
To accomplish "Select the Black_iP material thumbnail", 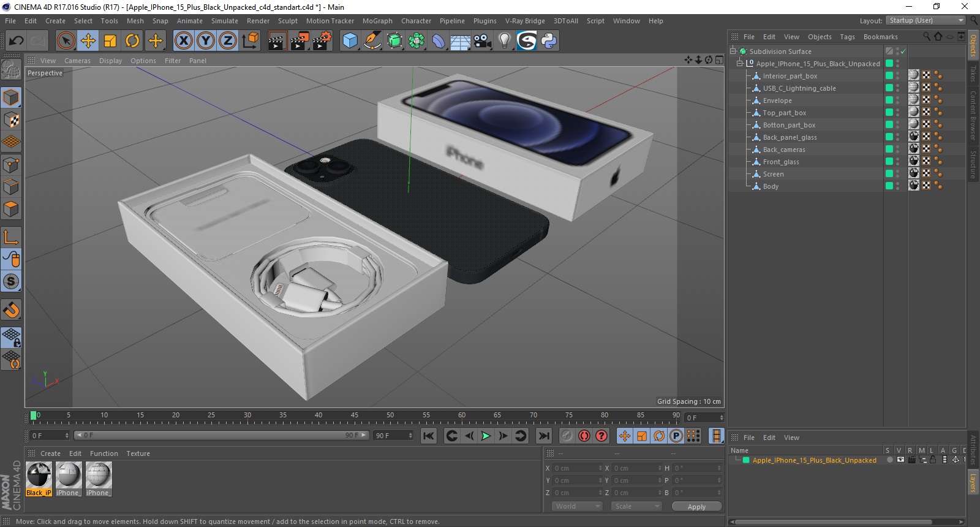I will tap(39, 475).
